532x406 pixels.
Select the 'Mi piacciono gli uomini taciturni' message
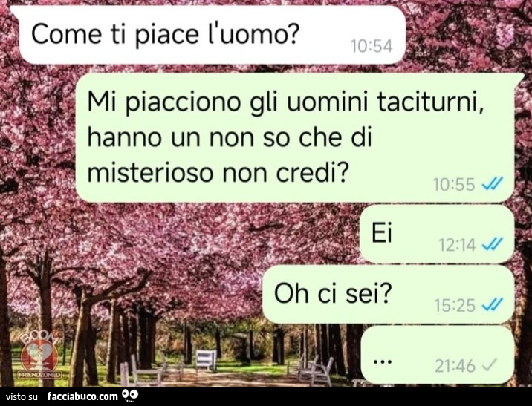tap(295, 137)
